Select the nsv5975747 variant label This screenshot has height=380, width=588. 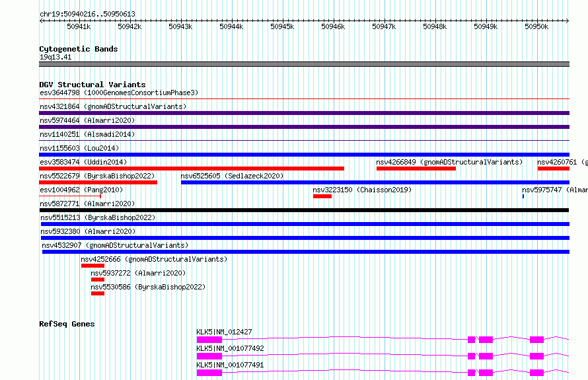555,190
